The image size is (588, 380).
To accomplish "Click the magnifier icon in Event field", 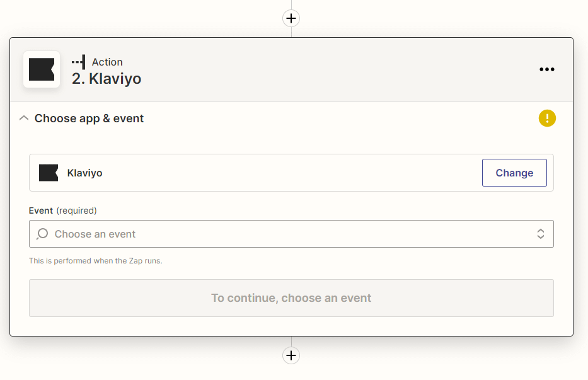I will pos(42,234).
